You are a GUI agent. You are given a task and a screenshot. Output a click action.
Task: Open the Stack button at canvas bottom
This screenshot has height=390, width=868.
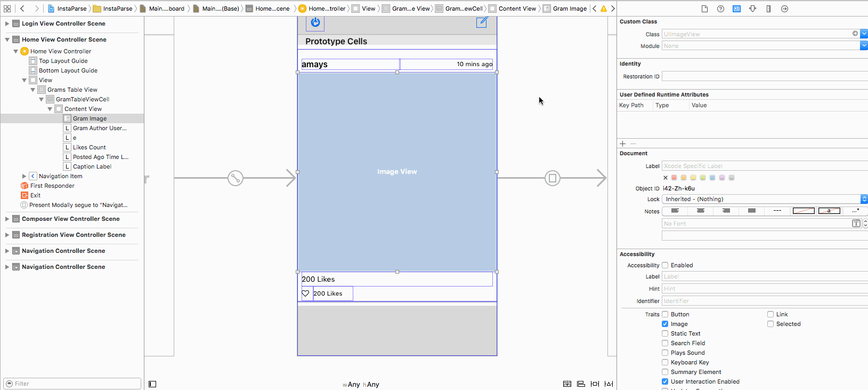point(567,384)
